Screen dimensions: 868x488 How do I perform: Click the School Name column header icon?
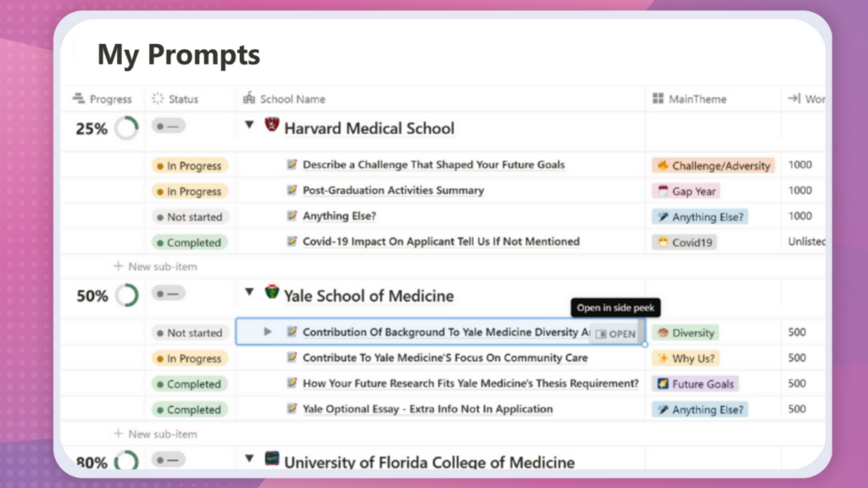(x=249, y=99)
